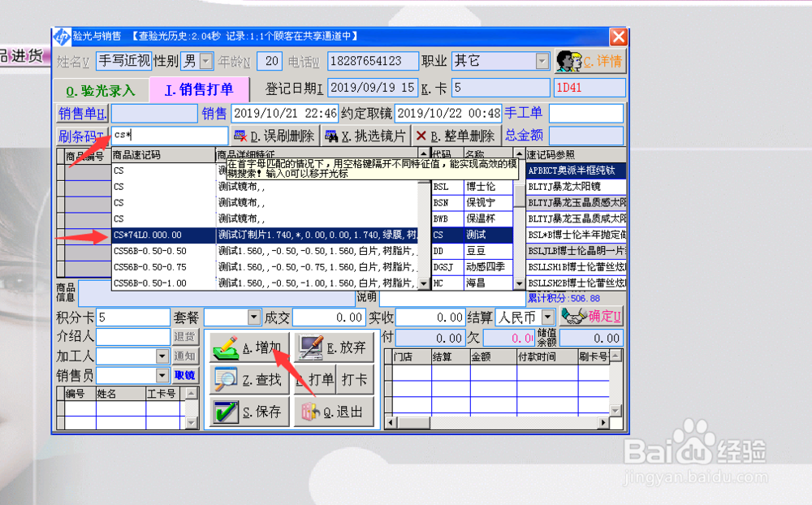Click the 确定U confirm handshake button
Screen dimensions: 812x505
click(591, 317)
